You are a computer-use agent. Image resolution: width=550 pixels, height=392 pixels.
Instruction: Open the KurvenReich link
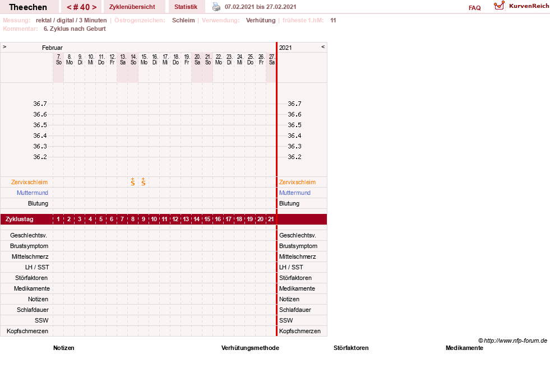(529, 6)
